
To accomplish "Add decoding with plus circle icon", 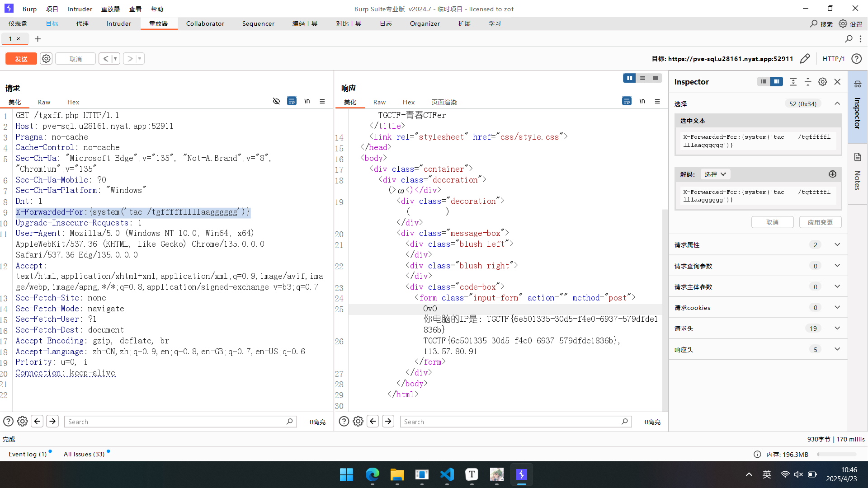I will [x=832, y=174].
